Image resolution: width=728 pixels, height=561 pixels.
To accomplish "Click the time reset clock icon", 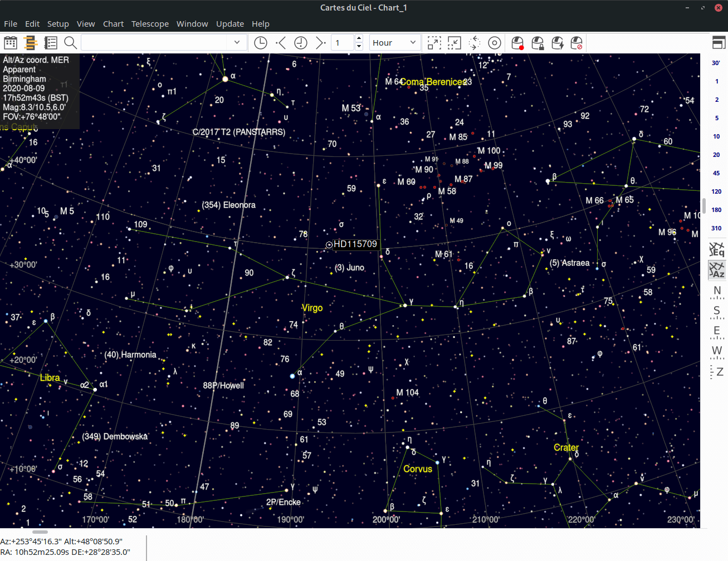I will 301,43.
